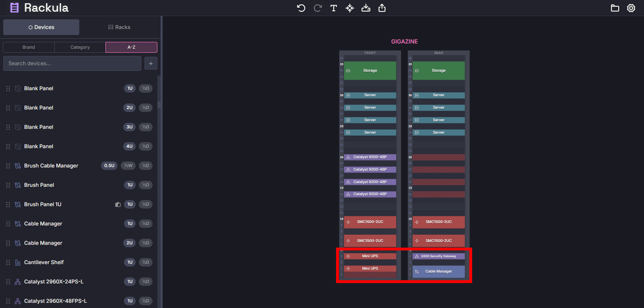Screen dimensions: 644x308
Task: Click the Cantilever Shelf list entry
Action: pyautogui.click(x=44, y=263)
